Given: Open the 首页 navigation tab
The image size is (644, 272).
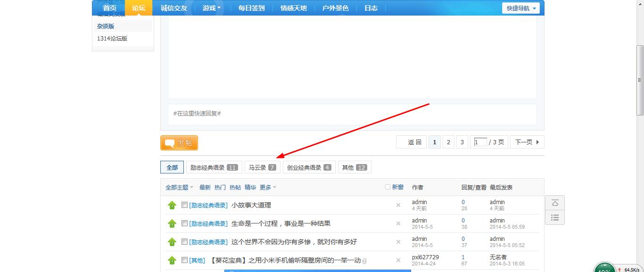Looking at the screenshot, I should tap(109, 8).
